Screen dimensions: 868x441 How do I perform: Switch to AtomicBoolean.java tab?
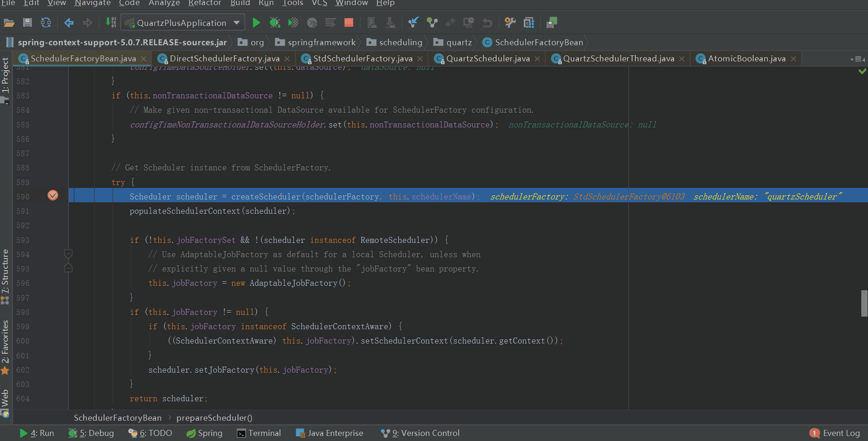(x=747, y=59)
